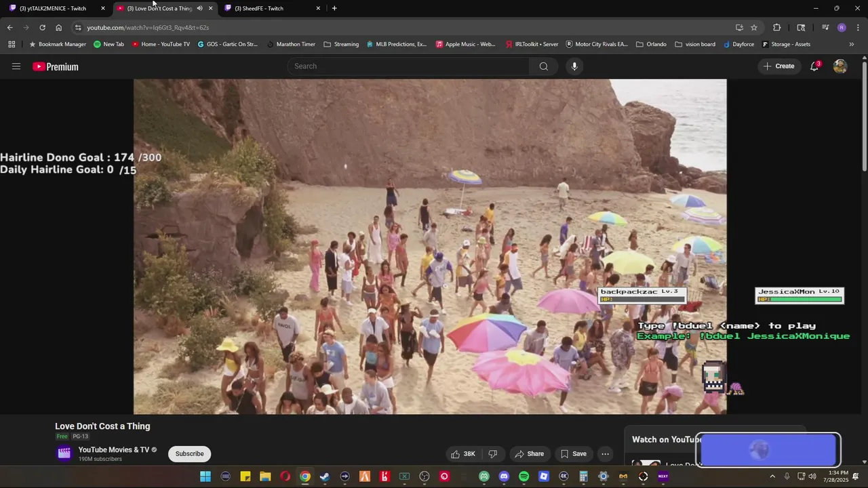Open YouTube notifications bell
The height and width of the screenshot is (488, 868).
click(x=814, y=66)
